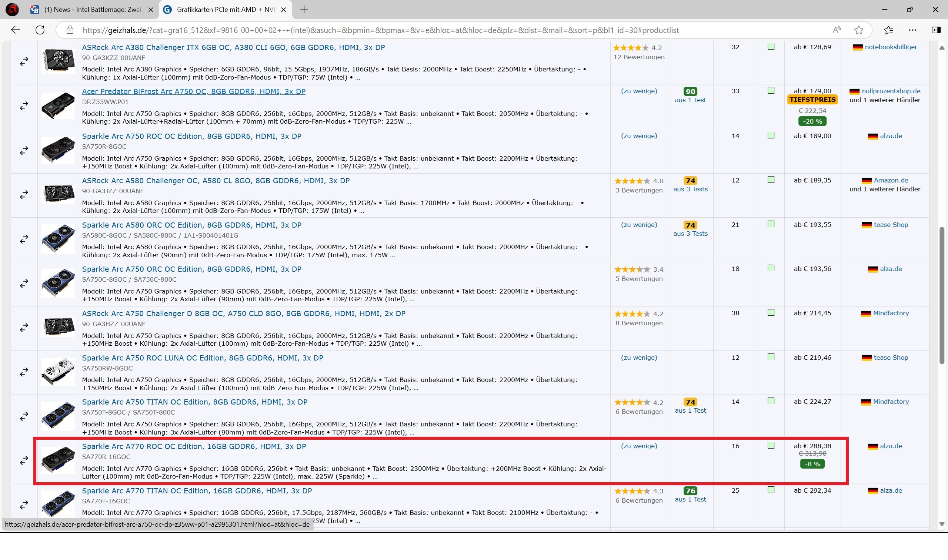Reload the page with refresh icon
This screenshot has height=560, width=948.
coord(40,30)
